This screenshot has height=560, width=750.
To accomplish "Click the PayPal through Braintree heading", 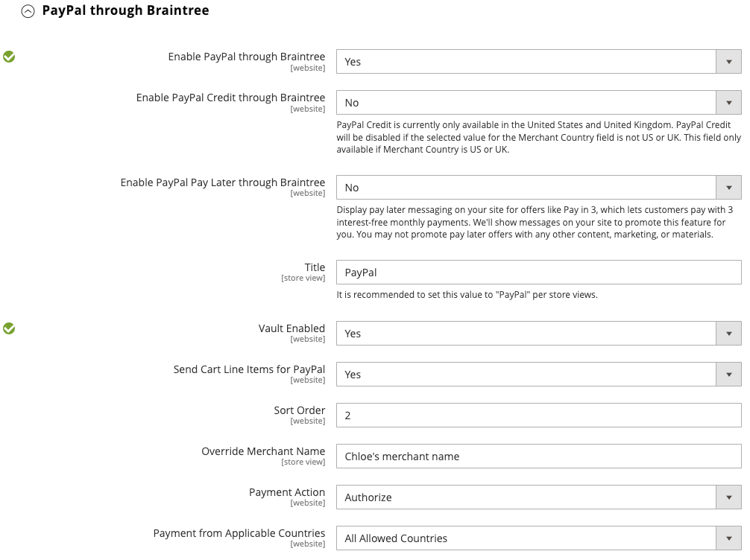I will (125, 10).
